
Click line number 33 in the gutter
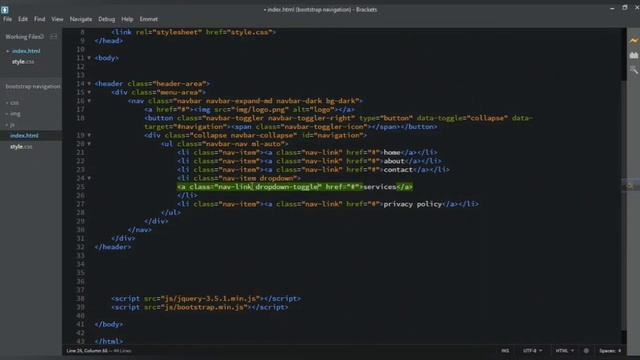[80, 256]
